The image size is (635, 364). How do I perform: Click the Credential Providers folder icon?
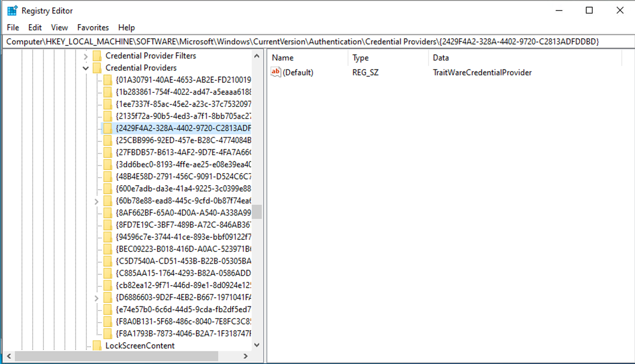click(x=97, y=68)
